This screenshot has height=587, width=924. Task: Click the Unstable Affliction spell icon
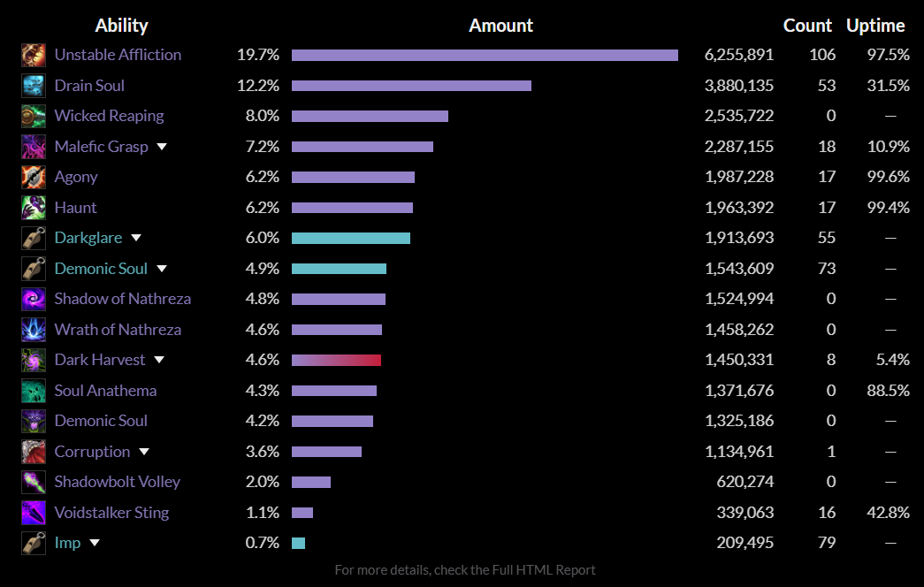(x=34, y=55)
